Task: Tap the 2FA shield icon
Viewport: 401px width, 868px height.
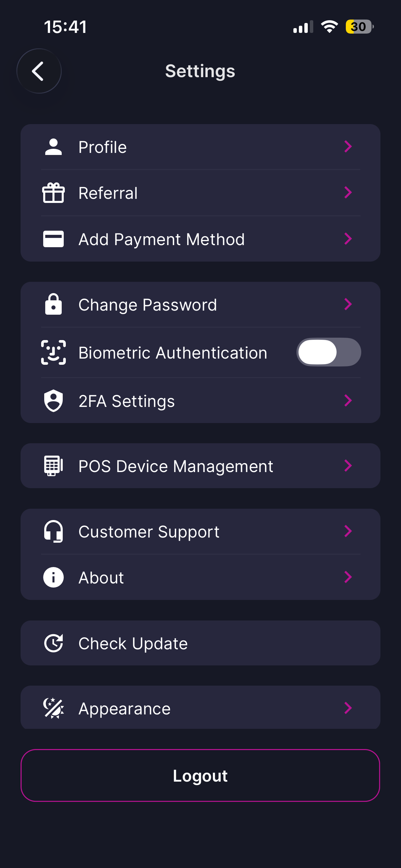Action: click(x=53, y=400)
